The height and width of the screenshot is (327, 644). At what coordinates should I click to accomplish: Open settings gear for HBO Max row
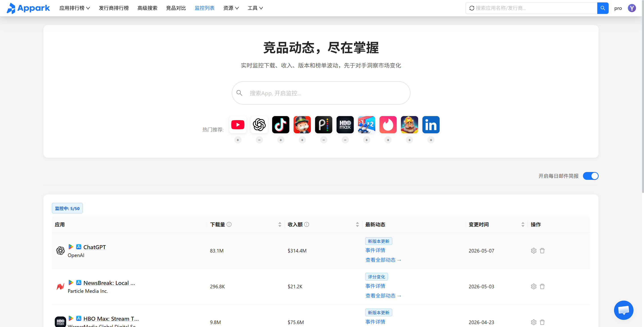(534, 322)
